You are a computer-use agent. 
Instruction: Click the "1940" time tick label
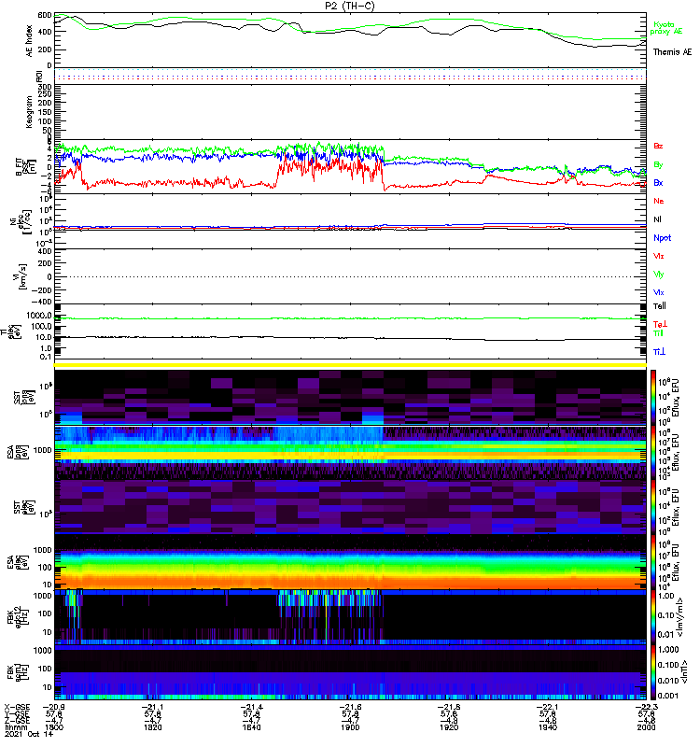(548, 727)
